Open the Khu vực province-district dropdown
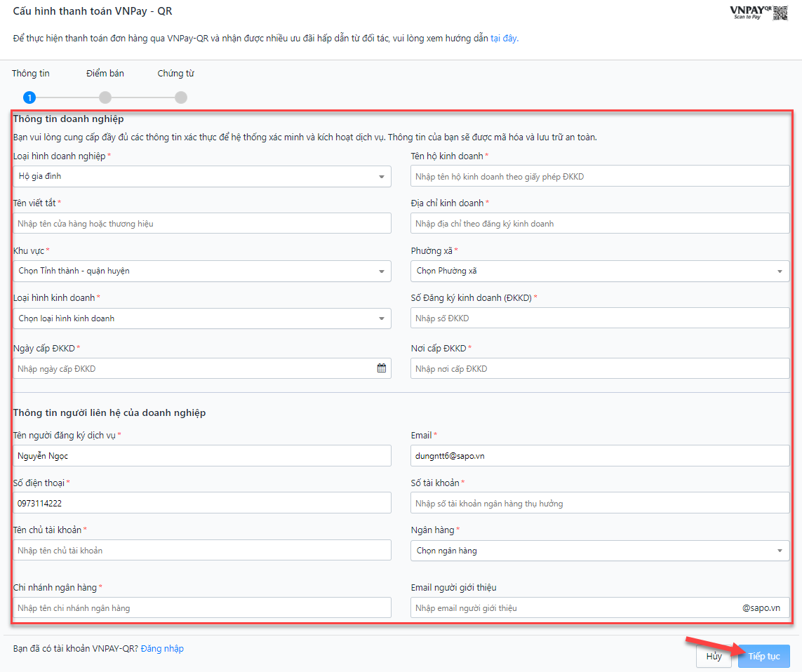 click(202, 271)
